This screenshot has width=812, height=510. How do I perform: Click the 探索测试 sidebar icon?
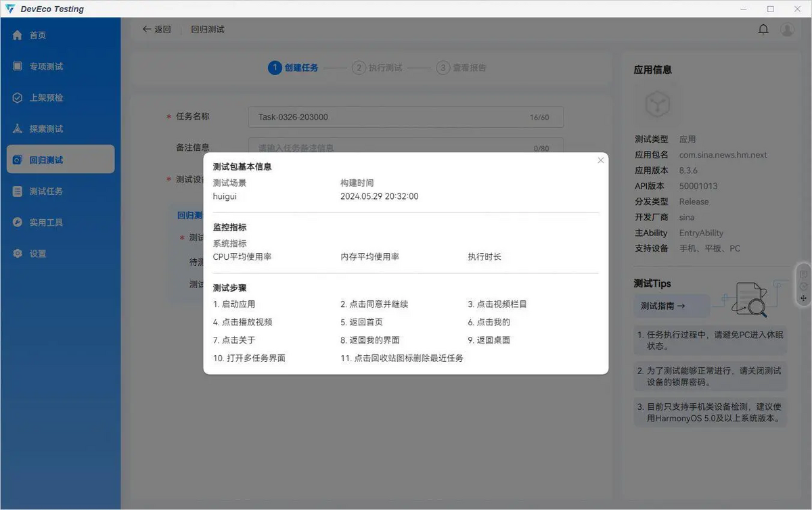point(18,129)
